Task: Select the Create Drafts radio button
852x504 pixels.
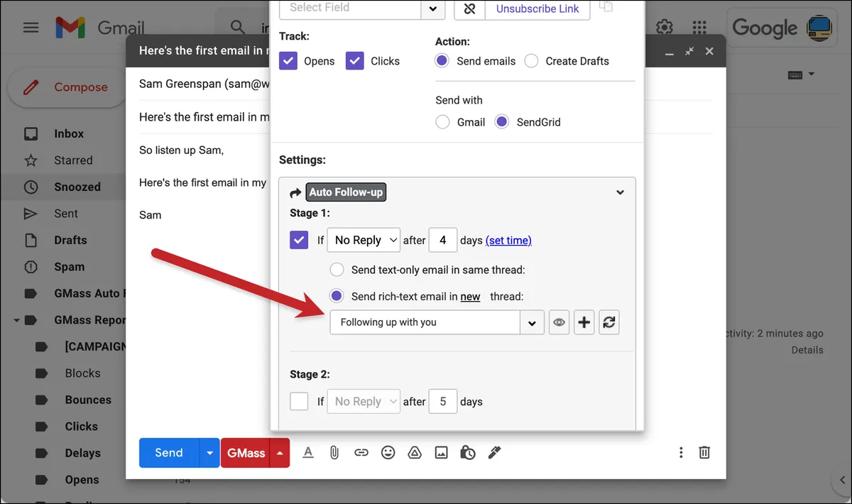Action: coord(531,61)
